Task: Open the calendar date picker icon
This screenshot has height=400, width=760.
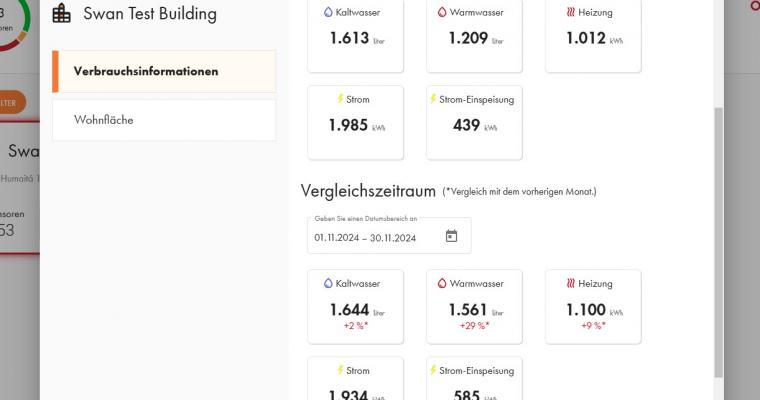Action: pos(451,236)
